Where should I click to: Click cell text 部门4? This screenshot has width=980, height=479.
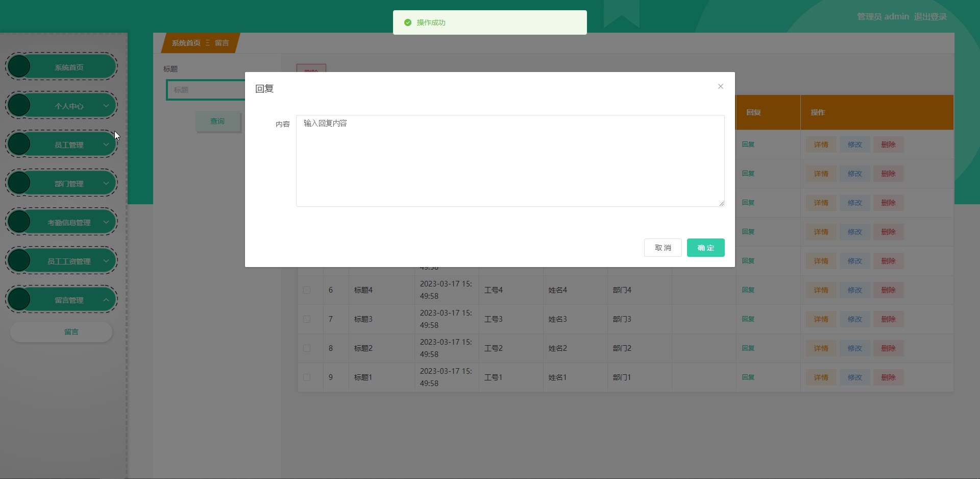[622, 290]
